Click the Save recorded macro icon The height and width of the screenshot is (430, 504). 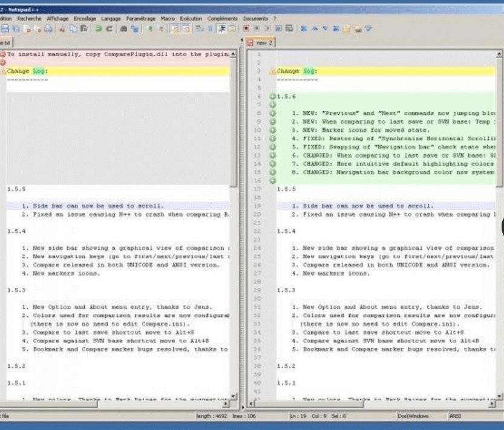tap(289, 28)
